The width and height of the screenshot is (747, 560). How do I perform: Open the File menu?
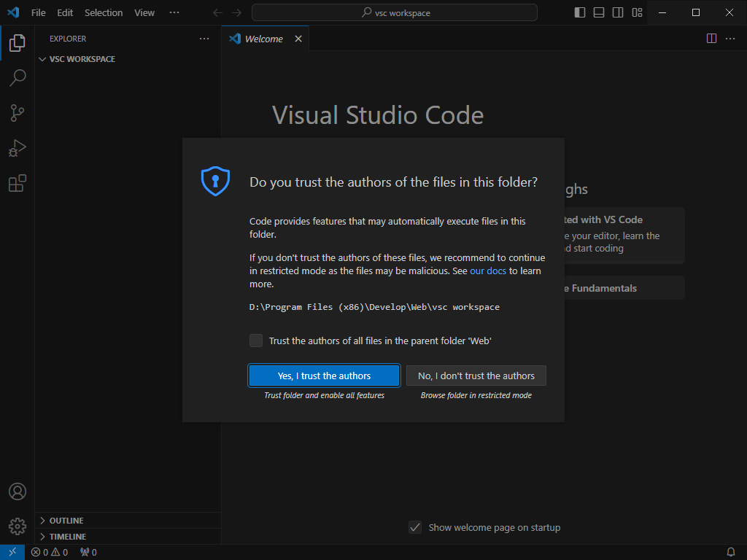pos(39,13)
